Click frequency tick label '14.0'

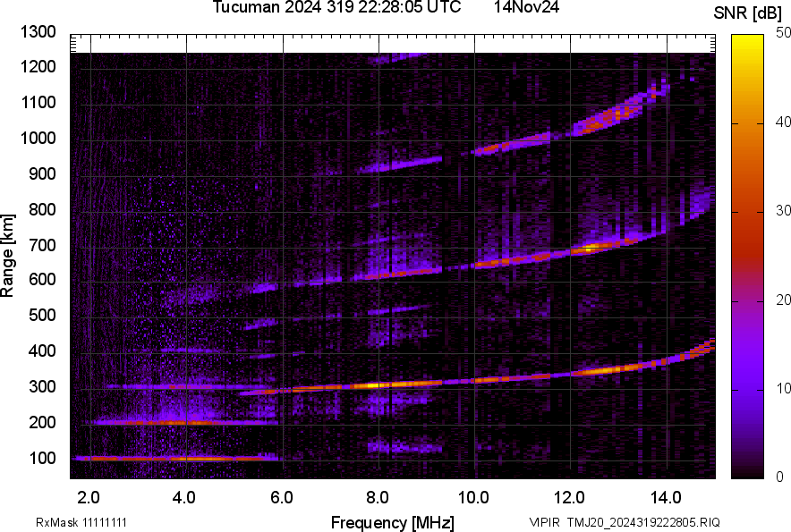(x=666, y=498)
